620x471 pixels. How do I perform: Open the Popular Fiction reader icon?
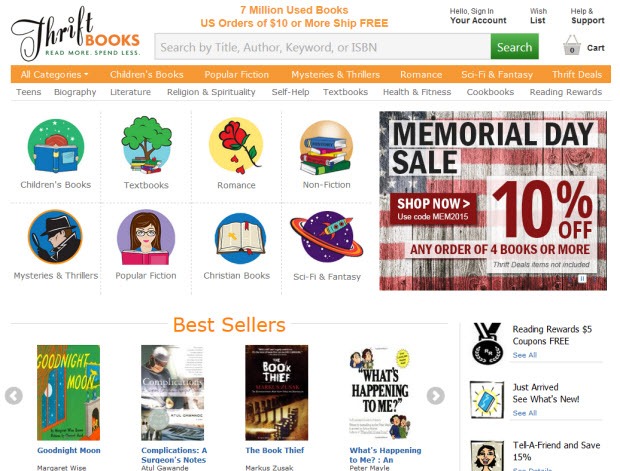coord(146,237)
